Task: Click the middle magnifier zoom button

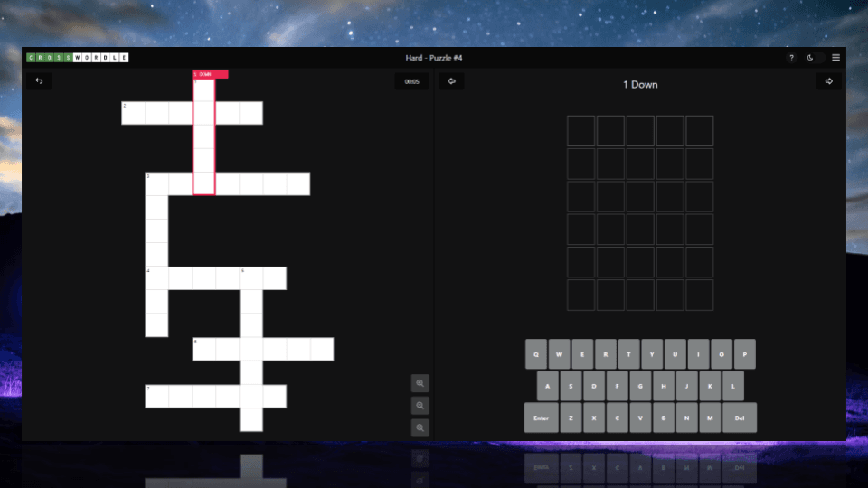Action: click(x=420, y=405)
